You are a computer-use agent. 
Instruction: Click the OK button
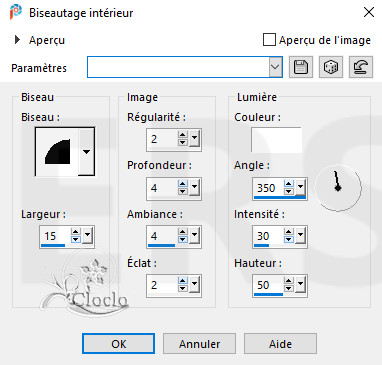pos(119,344)
